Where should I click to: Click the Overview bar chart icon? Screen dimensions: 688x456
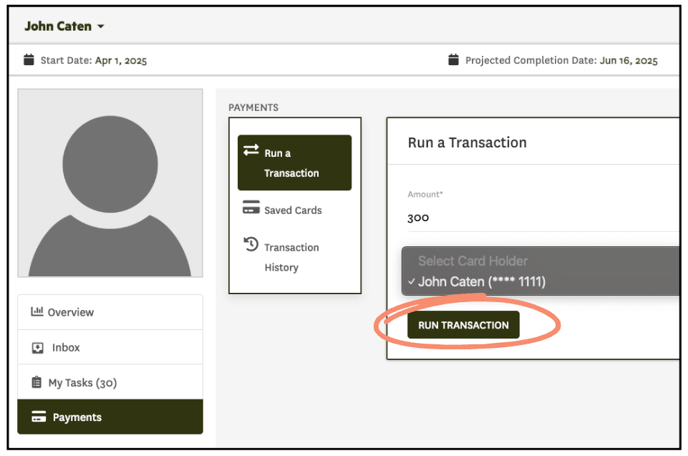pyautogui.click(x=37, y=312)
